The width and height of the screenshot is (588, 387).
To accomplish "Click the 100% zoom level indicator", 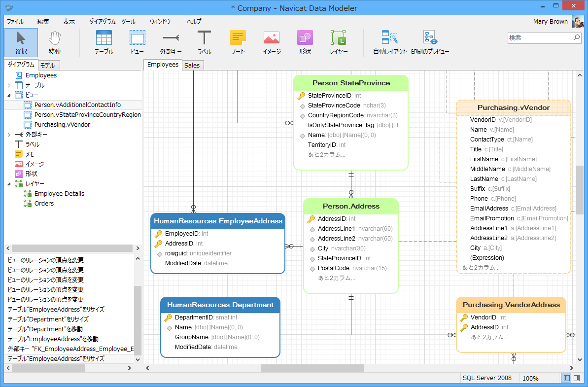I will (530, 379).
